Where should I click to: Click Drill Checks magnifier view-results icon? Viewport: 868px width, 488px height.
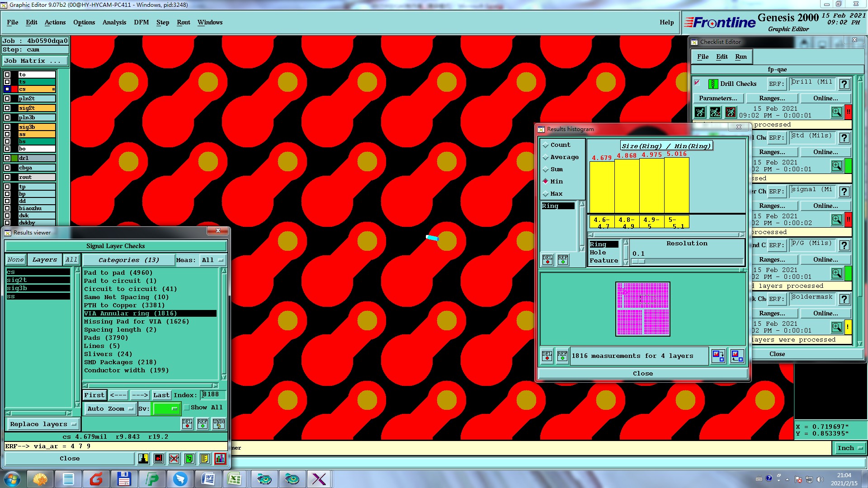coord(837,112)
